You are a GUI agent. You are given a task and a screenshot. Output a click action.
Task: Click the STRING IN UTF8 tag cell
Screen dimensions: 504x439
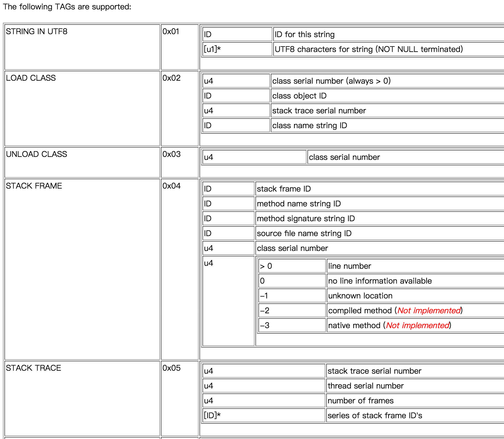click(37, 31)
